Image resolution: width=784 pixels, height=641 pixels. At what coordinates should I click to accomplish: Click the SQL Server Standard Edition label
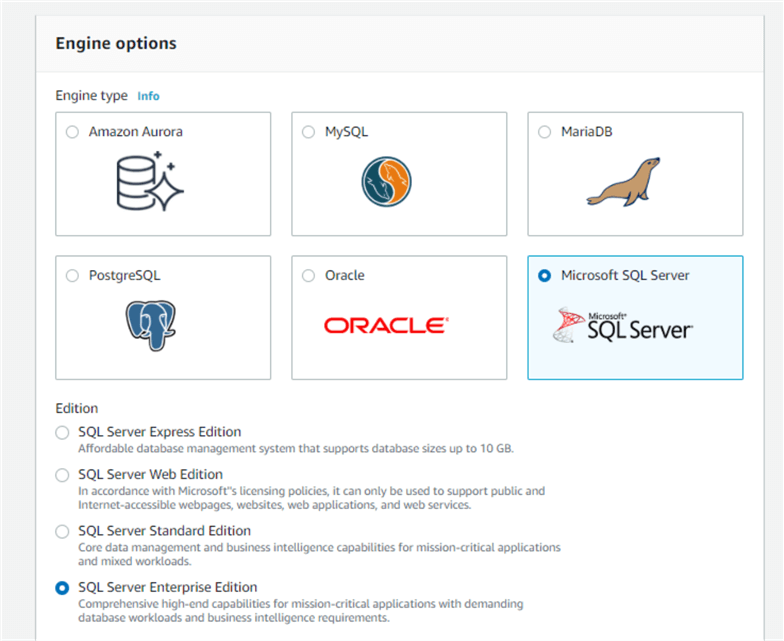click(164, 531)
